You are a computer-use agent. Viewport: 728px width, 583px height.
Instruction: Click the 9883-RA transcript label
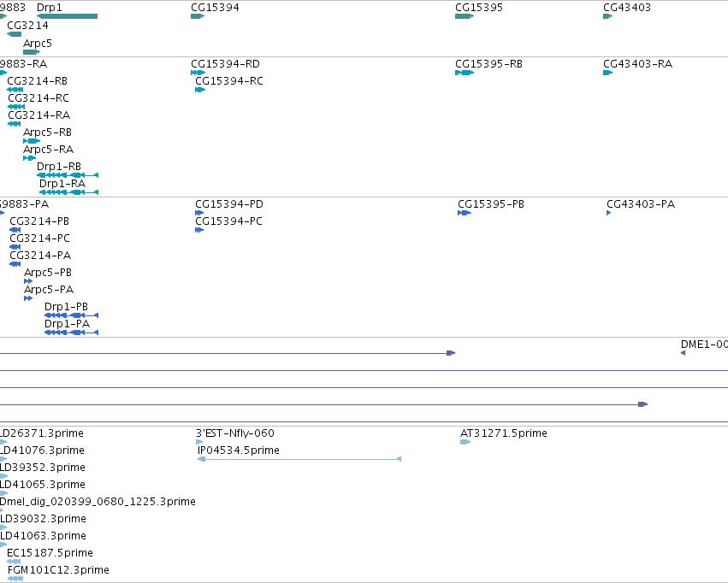click(23, 64)
